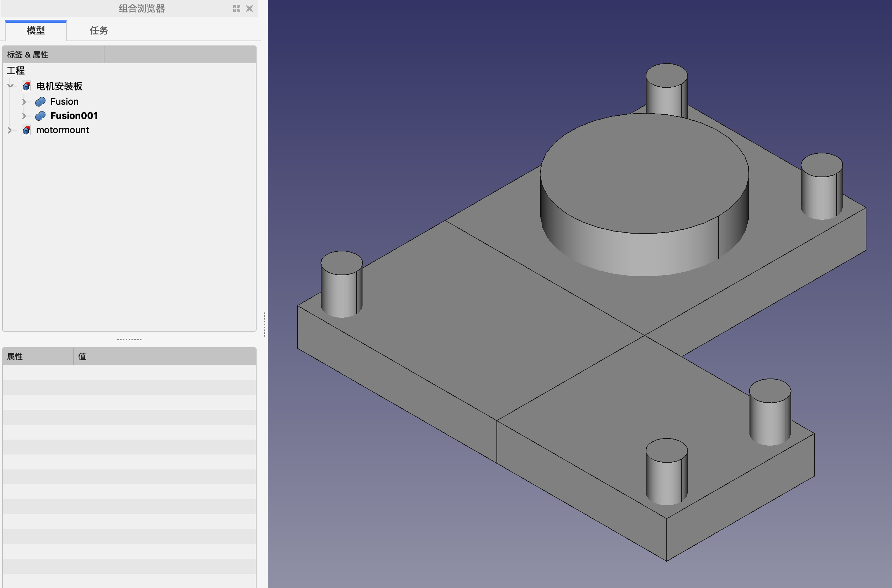The width and height of the screenshot is (892, 588).
Task: Select the motormount document label
Action: coord(62,130)
